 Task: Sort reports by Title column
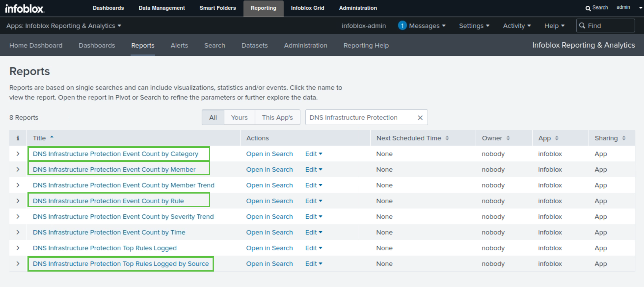pyautogui.click(x=43, y=138)
